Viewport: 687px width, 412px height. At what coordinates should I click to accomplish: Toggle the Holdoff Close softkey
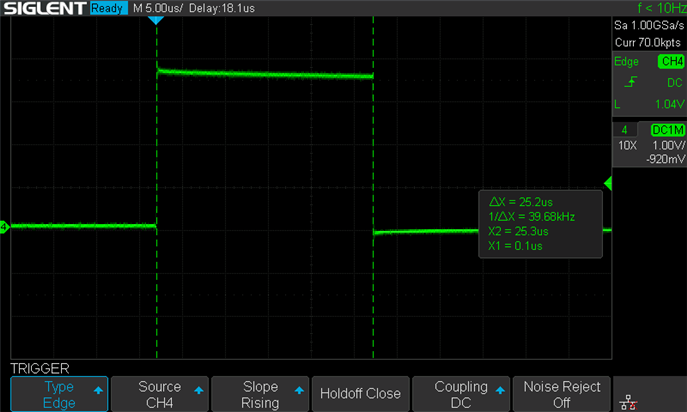(x=360, y=393)
